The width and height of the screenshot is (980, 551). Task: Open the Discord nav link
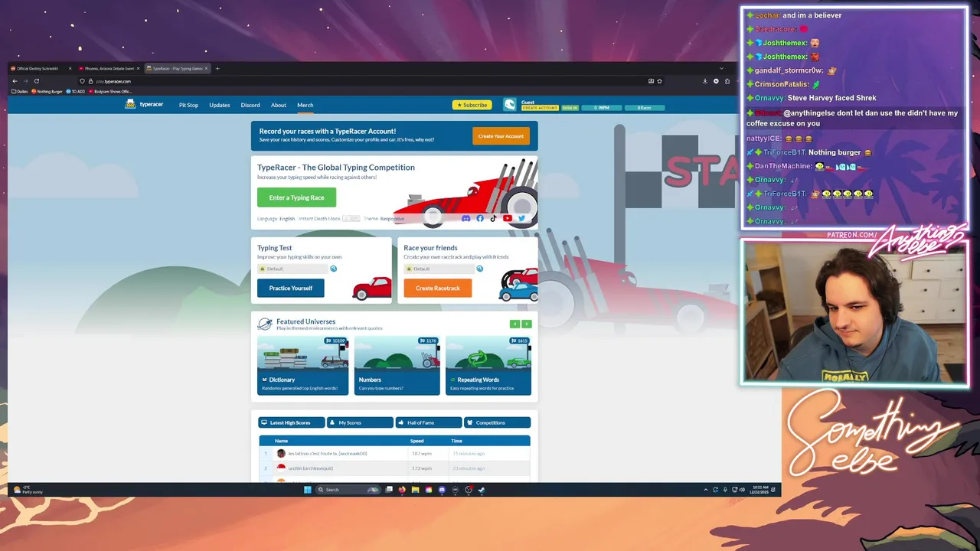pyautogui.click(x=250, y=105)
